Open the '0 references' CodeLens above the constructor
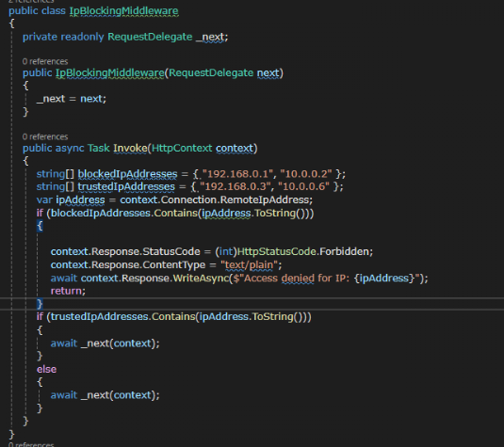The image size is (504, 447). pos(45,61)
